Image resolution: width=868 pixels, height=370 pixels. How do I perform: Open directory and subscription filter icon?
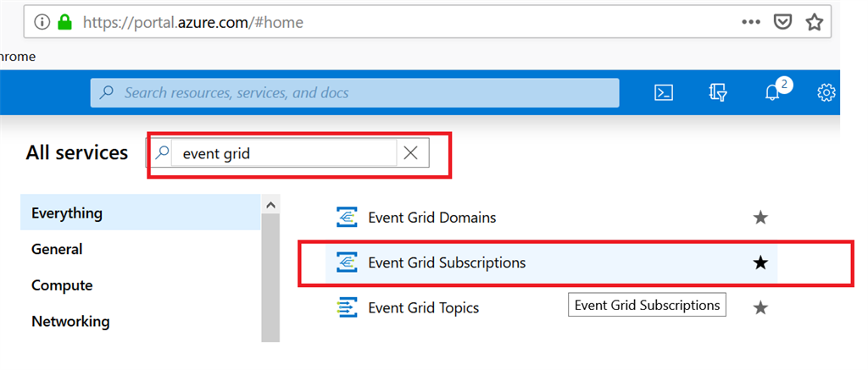click(x=717, y=93)
